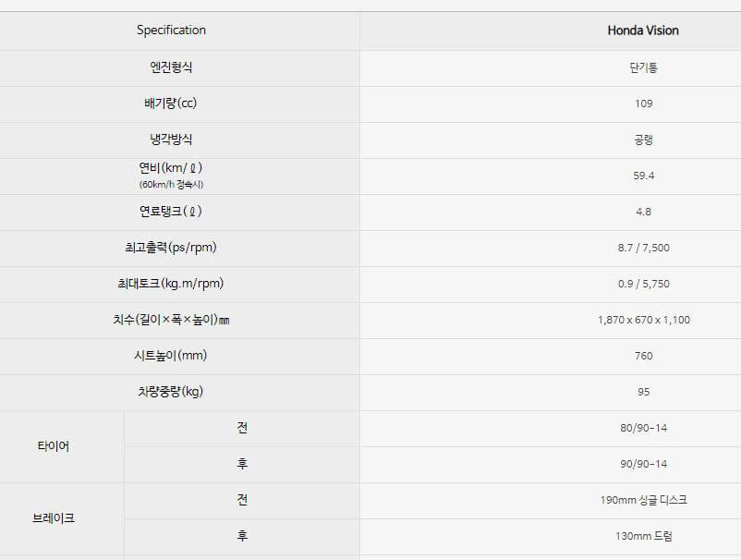The width and height of the screenshot is (741, 560).
Task: Select the weight value 95
Action: click(643, 392)
